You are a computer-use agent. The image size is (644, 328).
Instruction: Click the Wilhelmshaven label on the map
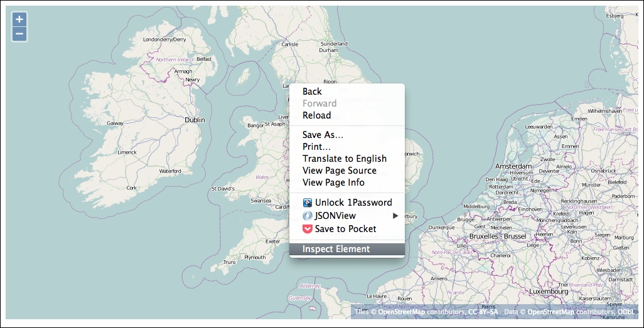point(604,111)
